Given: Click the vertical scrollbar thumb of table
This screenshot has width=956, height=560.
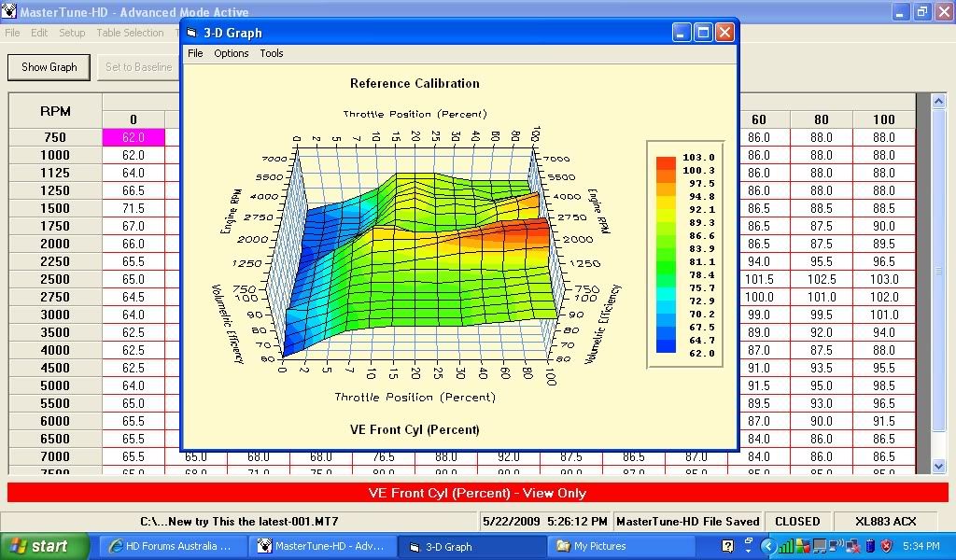Looking at the screenshot, I should (x=938, y=270).
